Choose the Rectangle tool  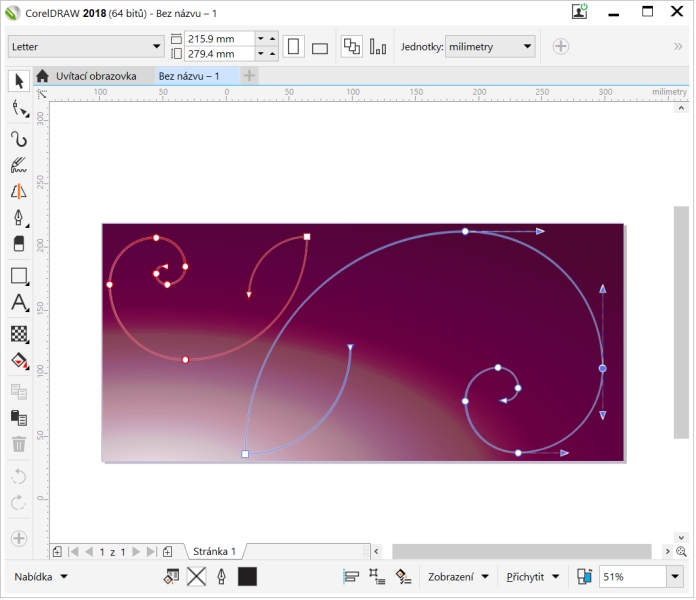pyautogui.click(x=18, y=275)
